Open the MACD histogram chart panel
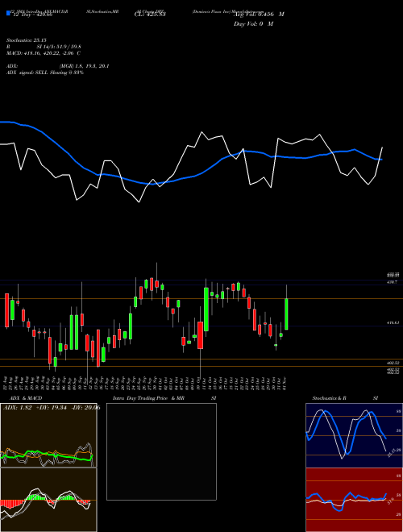403x532 pixels. click(x=48, y=500)
